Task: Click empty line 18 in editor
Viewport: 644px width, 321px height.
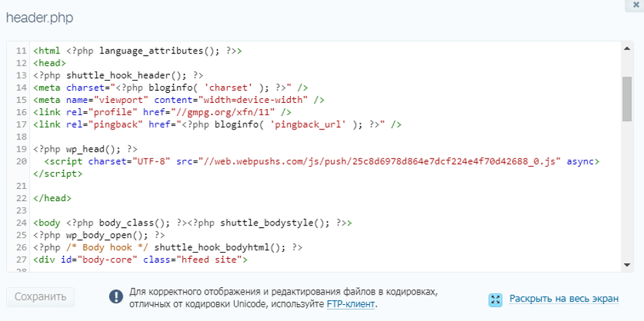Action: pyautogui.click(x=325, y=137)
